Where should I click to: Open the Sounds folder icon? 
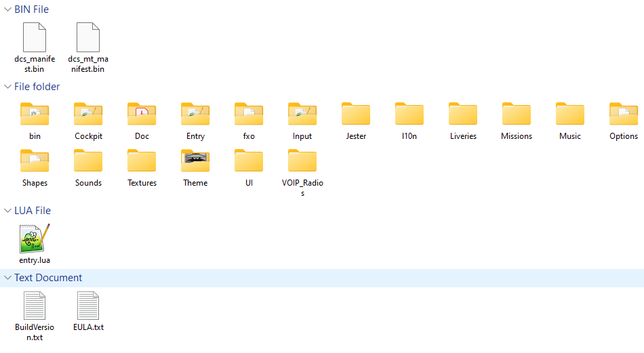(88, 161)
